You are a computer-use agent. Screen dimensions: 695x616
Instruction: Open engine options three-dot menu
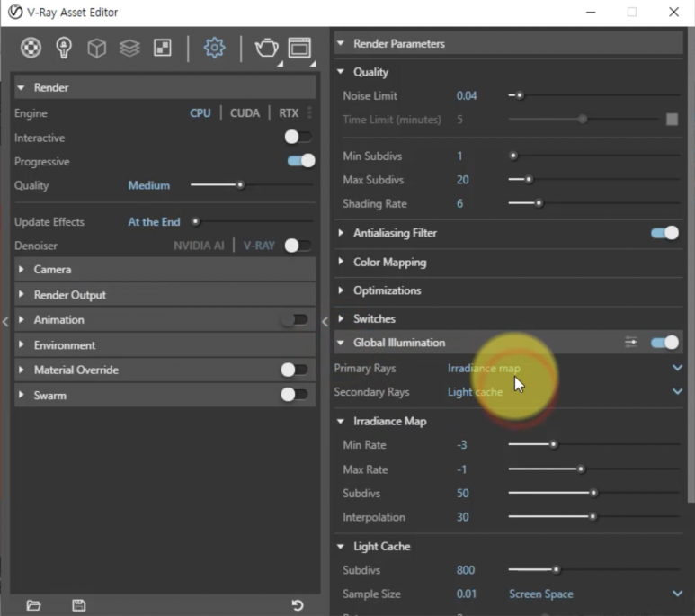click(x=309, y=112)
